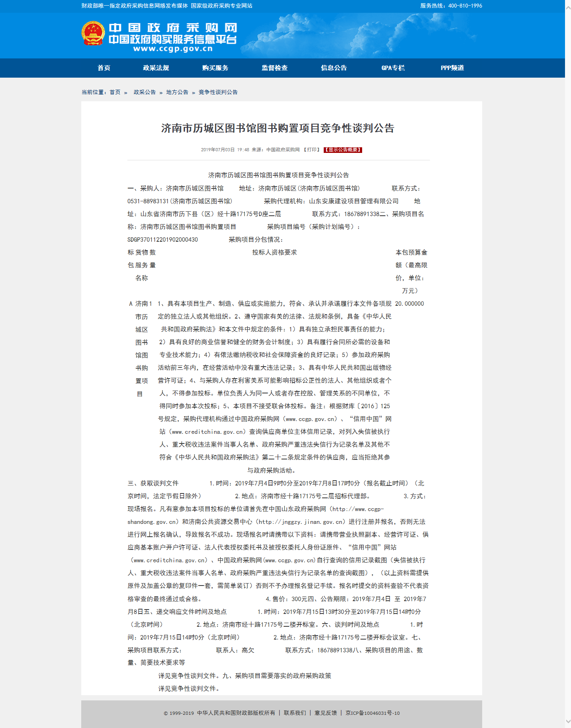This screenshot has width=571, height=728.
Task: Click the table header 投标人资格要求
Action: point(274,252)
